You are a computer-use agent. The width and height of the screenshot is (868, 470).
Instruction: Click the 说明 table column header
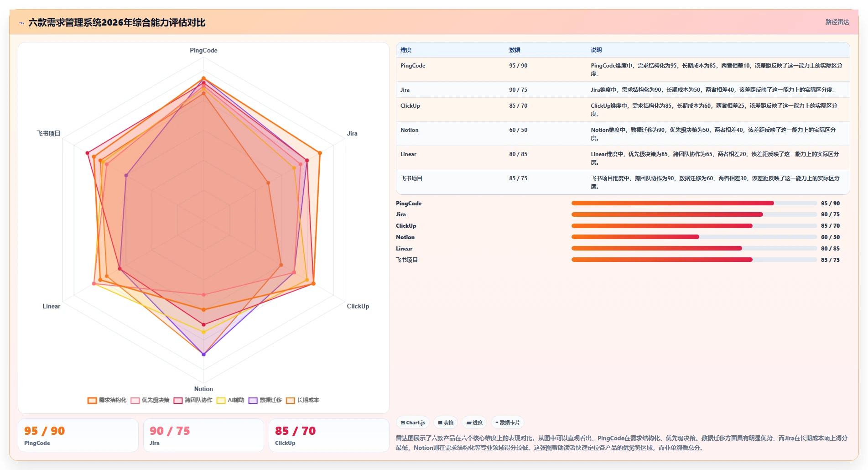pyautogui.click(x=596, y=50)
